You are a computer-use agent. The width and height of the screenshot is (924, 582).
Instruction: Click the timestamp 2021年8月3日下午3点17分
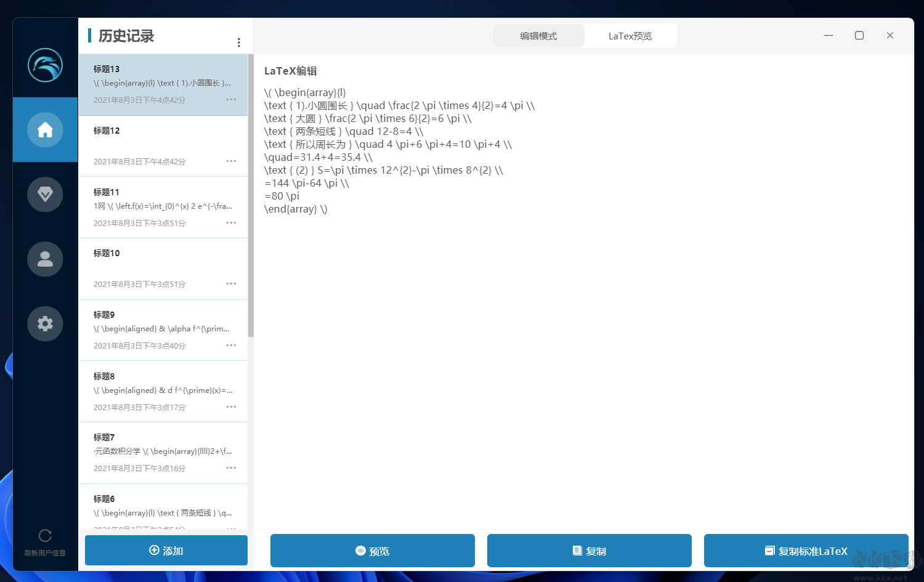click(x=139, y=407)
